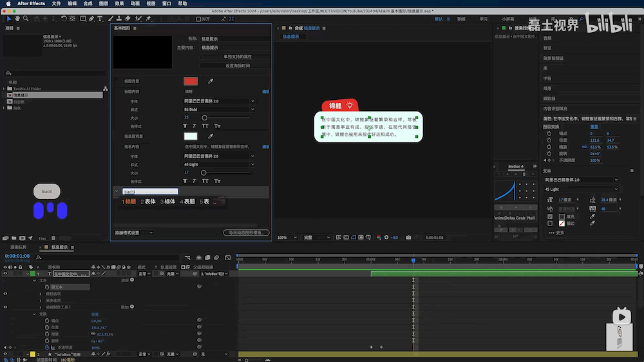Select the Type text tool
Image resolution: width=644 pixels, height=362 pixels.
(x=100, y=19)
